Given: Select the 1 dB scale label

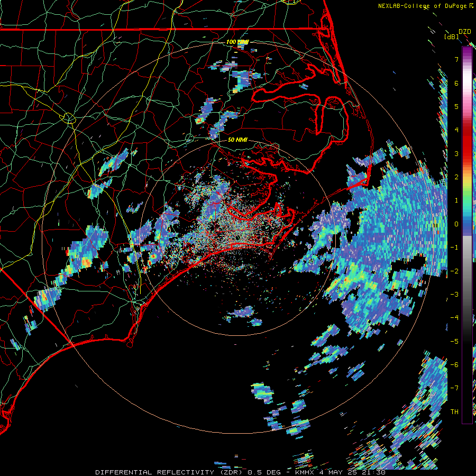Looking at the screenshot, I should click(456, 200).
